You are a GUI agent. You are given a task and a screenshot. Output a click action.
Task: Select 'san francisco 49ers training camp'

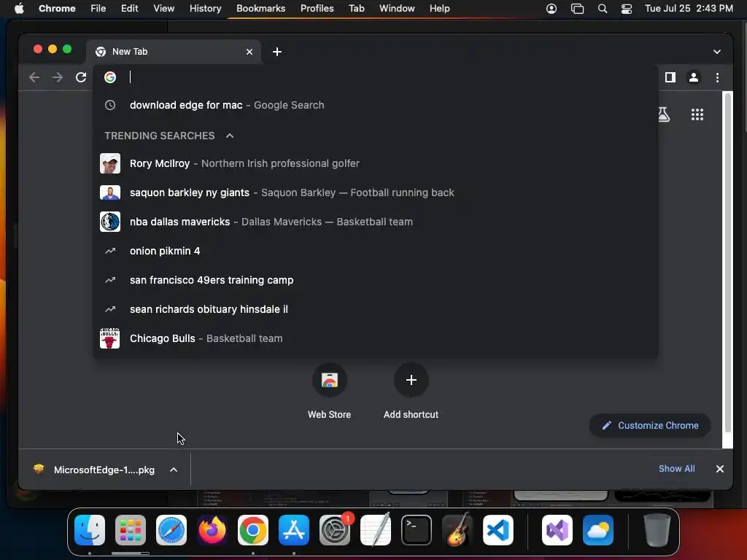(x=376, y=280)
